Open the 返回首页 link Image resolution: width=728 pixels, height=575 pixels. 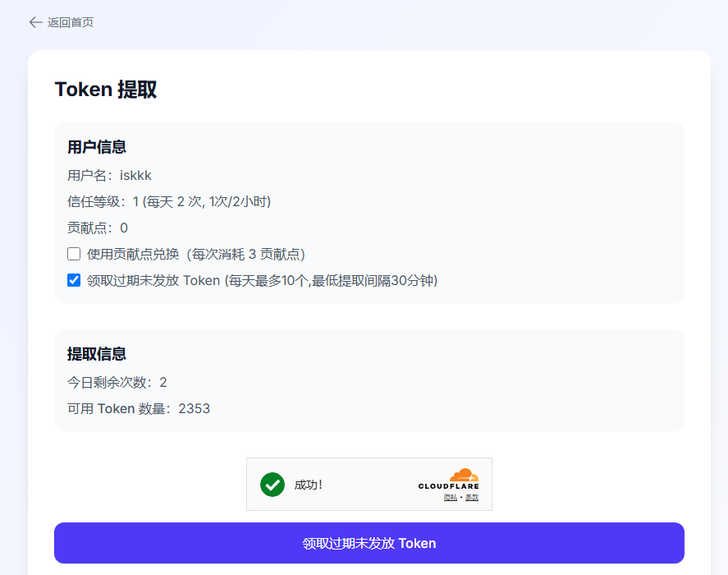pyautogui.click(x=71, y=22)
